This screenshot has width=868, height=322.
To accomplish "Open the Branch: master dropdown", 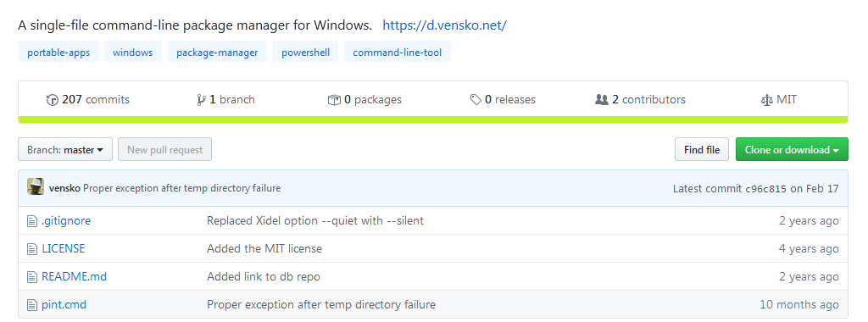I will click(x=65, y=149).
